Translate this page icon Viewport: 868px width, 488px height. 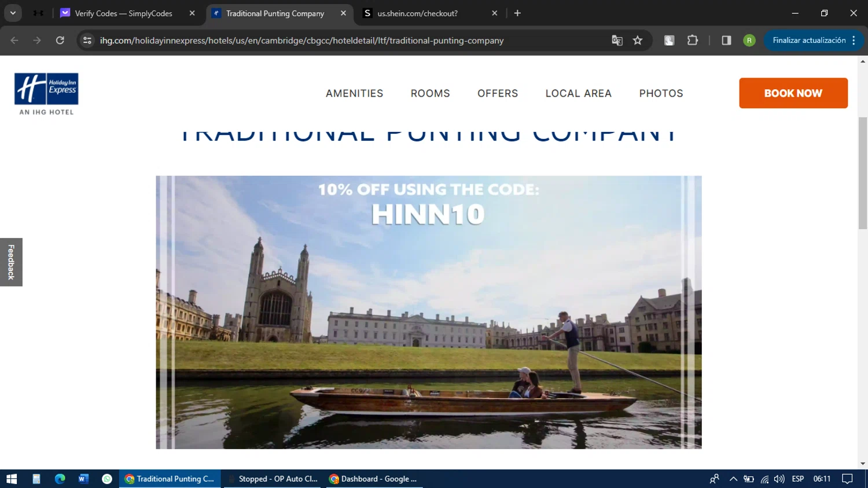(x=617, y=41)
